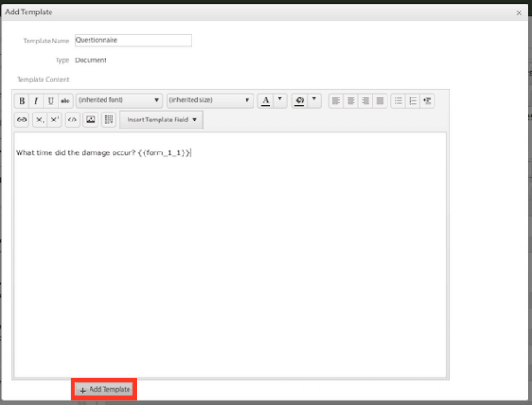
Task: Open the font color dropdown arrow
Action: click(x=280, y=101)
